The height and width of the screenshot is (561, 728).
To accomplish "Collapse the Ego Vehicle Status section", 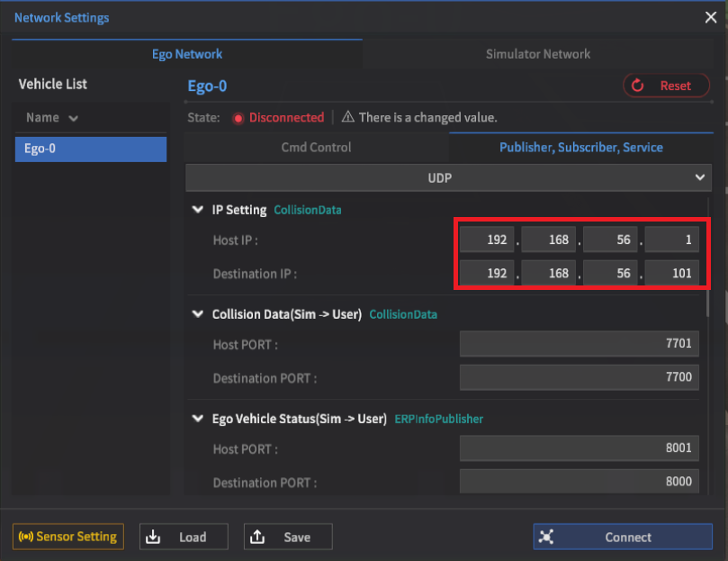I will (x=198, y=419).
